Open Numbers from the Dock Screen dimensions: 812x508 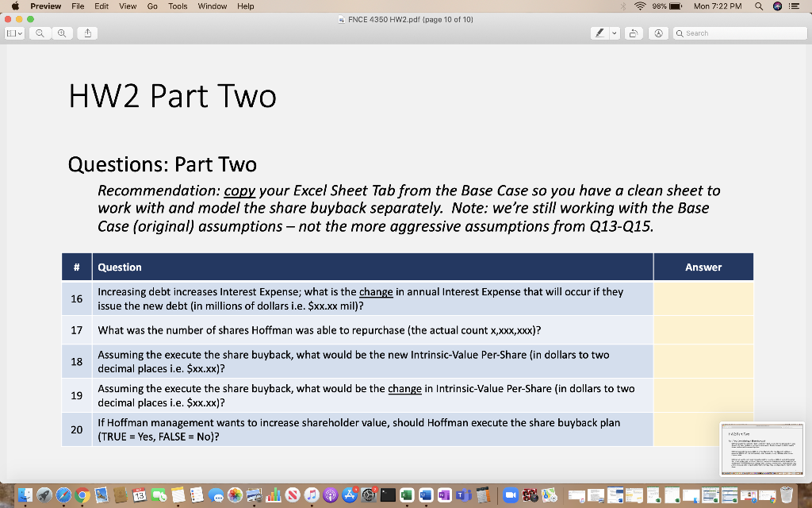(x=273, y=495)
